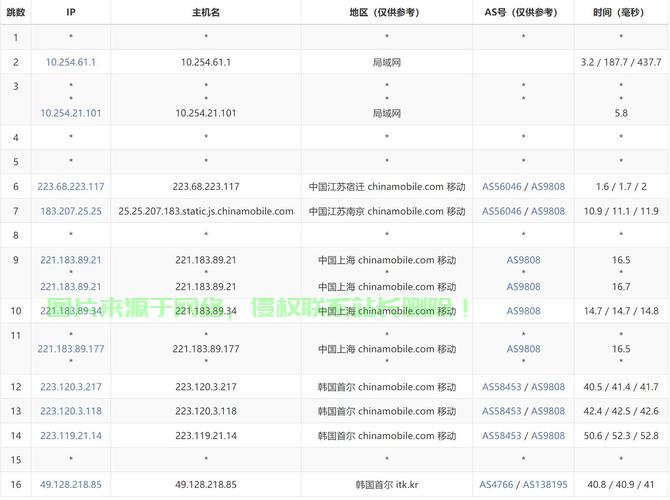Open the 10.254.21.101 link in IP column
The width and height of the screenshot is (670, 500).
coord(71,113)
